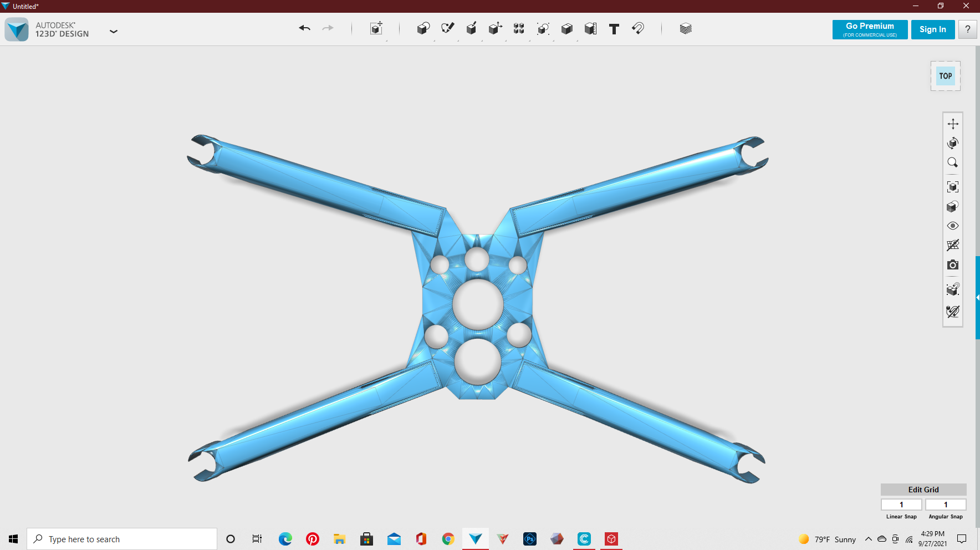This screenshot has width=980, height=550.
Task: Select the Zoom magnifier tool
Action: [953, 162]
